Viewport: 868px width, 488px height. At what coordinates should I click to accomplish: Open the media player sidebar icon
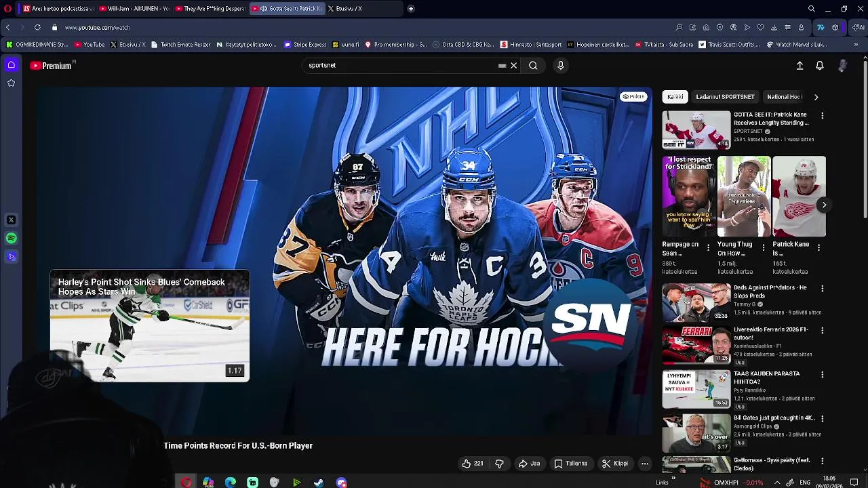(11, 257)
